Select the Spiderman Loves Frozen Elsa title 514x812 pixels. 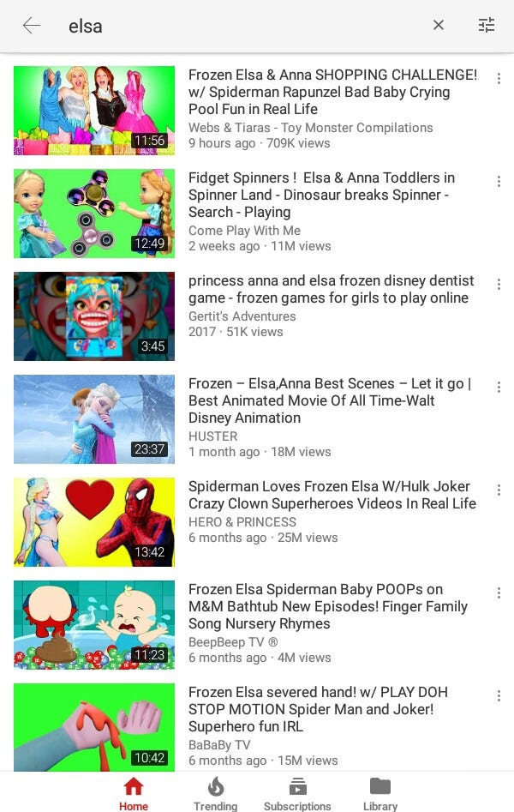[332, 495]
